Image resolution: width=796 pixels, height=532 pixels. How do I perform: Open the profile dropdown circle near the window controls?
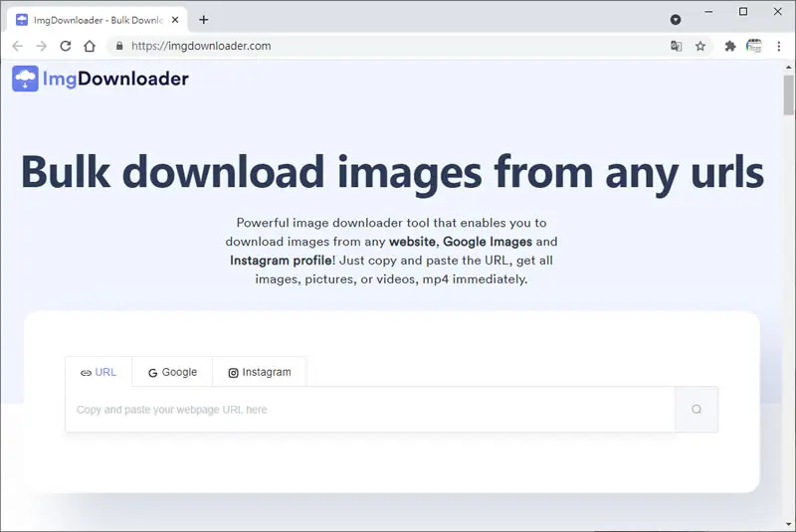676,20
